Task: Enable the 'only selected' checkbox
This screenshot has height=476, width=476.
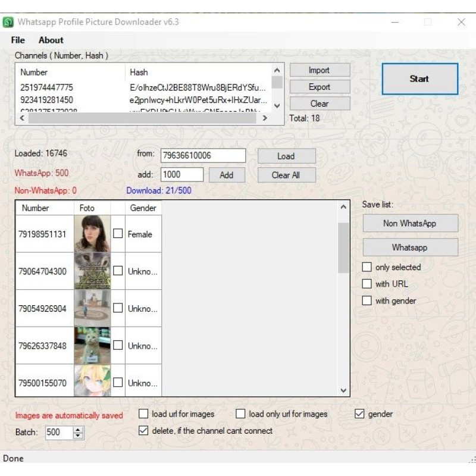Action: pyautogui.click(x=367, y=267)
